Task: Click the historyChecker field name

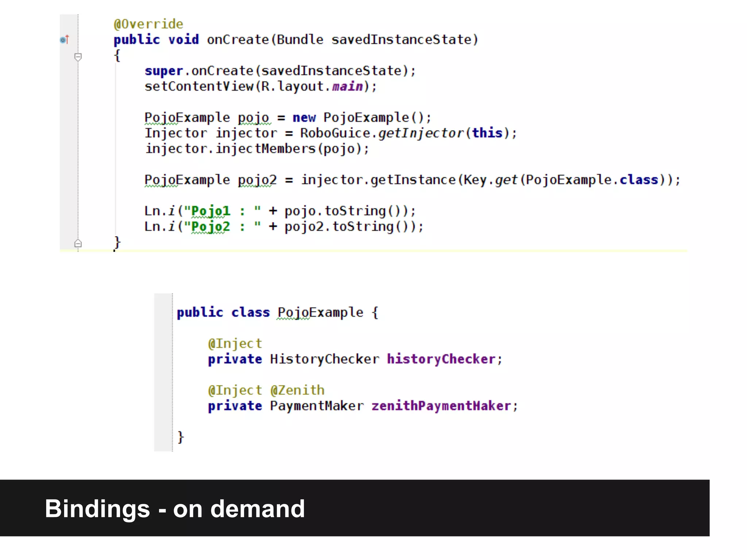Action: [x=441, y=359]
